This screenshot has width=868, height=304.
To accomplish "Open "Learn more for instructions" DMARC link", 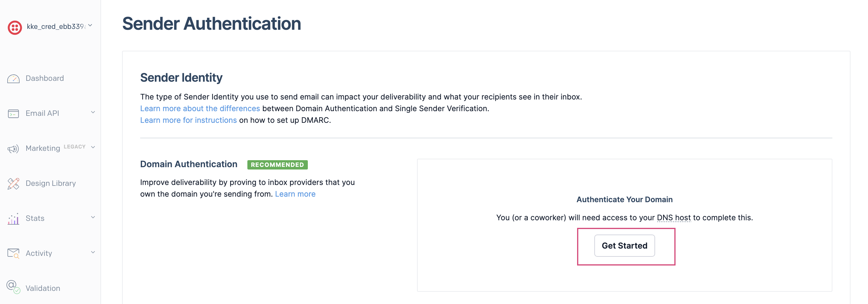I will point(188,120).
